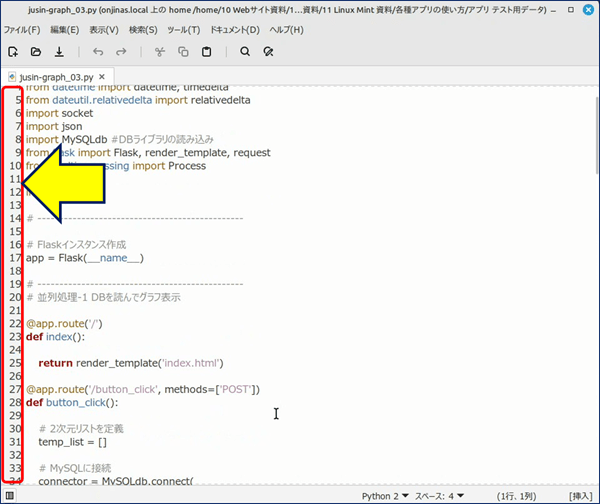
Task: Toggle the side panel icon in status bar
Action: point(10,496)
